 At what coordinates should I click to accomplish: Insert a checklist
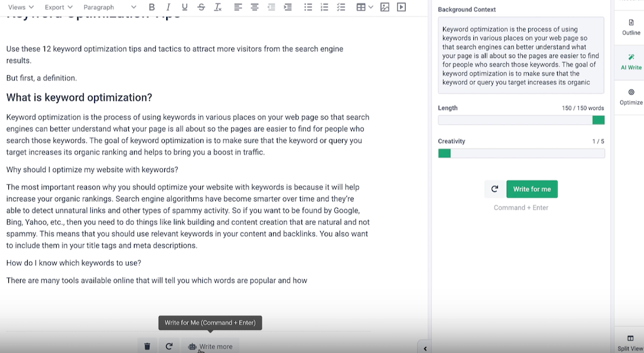(x=341, y=7)
